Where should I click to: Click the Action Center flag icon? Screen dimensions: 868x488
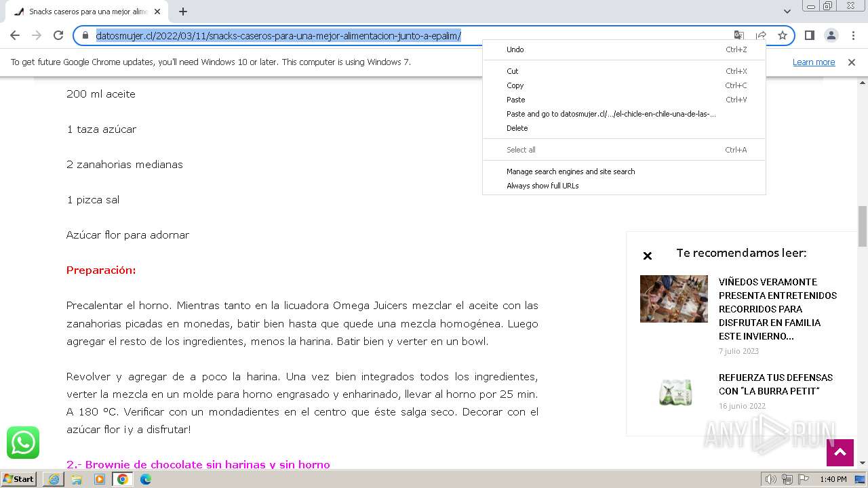click(x=802, y=479)
